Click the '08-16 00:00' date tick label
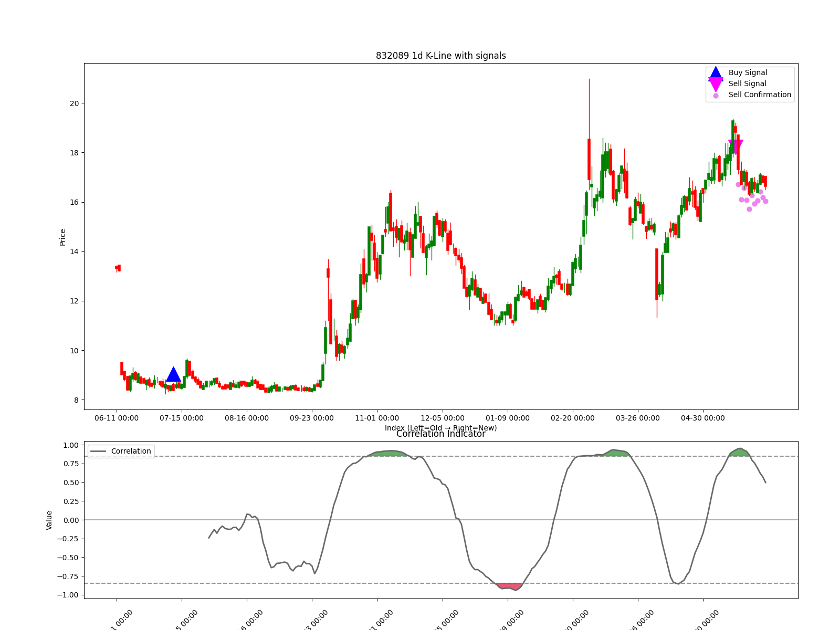 coord(247,418)
